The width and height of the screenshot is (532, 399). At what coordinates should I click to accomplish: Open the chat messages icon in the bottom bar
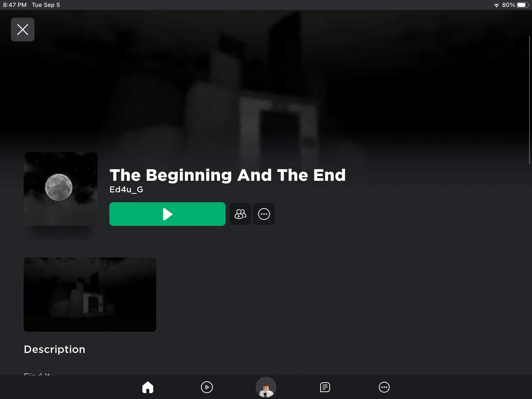[x=325, y=387]
